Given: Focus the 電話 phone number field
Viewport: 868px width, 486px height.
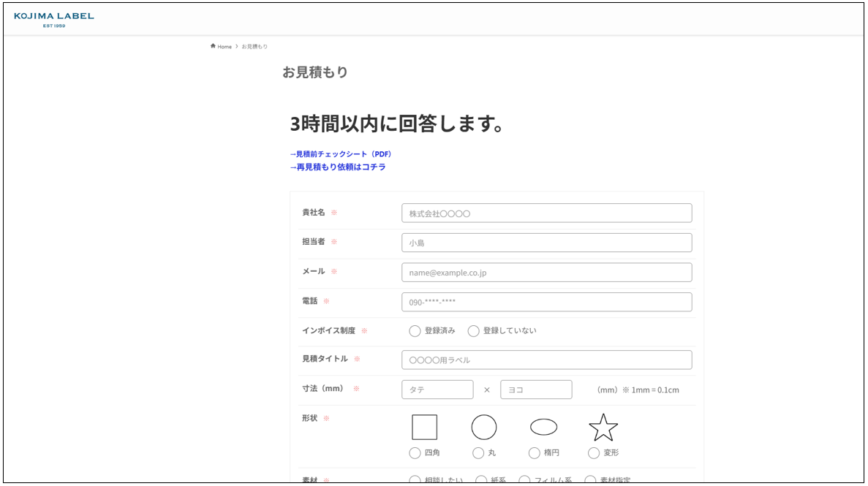Looking at the screenshot, I should pos(546,302).
